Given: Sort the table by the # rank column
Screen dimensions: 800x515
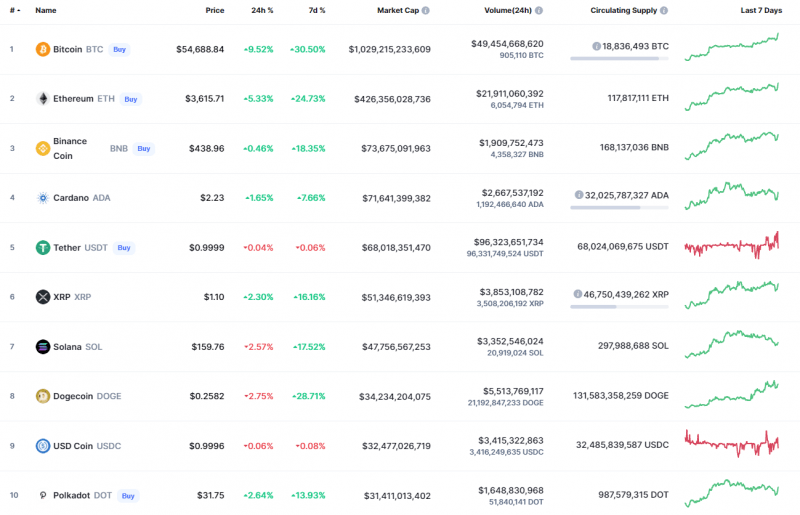Looking at the screenshot, I should pyautogui.click(x=15, y=10).
